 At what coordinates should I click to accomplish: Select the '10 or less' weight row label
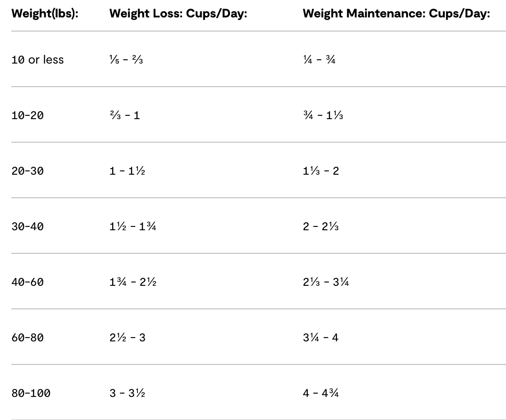pos(37,60)
